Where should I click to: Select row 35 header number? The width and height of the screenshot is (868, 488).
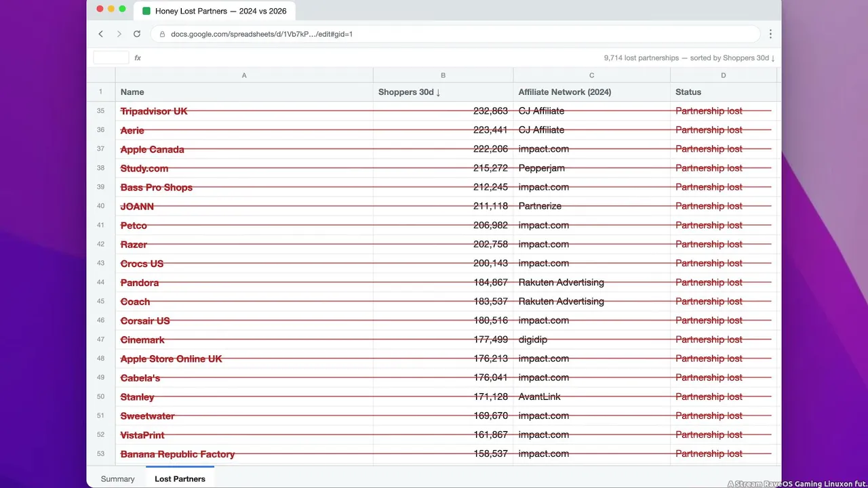click(101, 111)
